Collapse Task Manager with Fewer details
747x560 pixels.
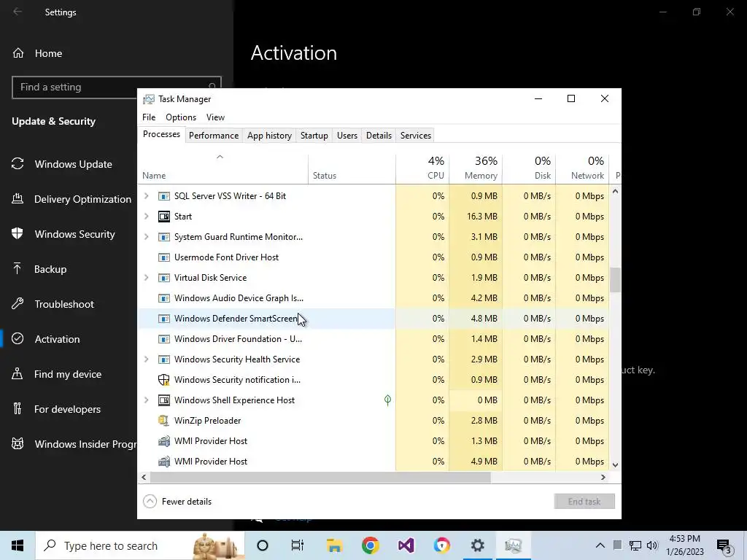point(177,502)
